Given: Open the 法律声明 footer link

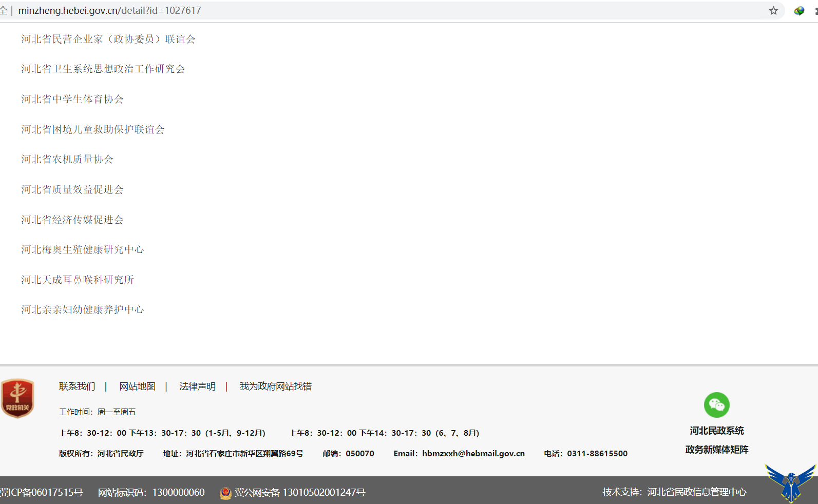Looking at the screenshot, I should click(x=197, y=386).
